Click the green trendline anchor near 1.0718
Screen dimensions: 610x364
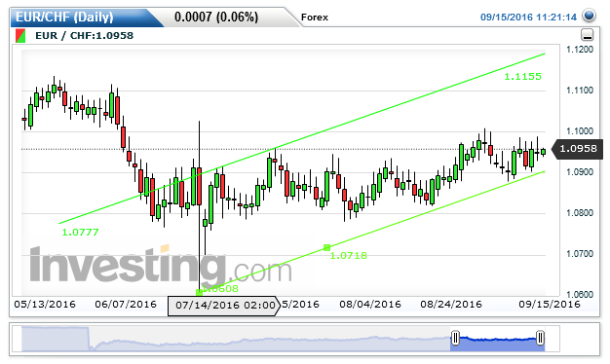click(x=326, y=247)
